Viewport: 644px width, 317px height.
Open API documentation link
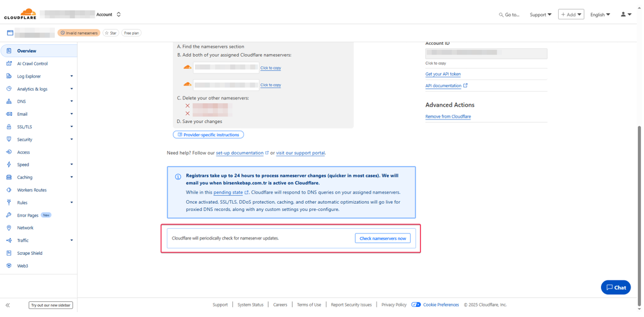click(x=446, y=86)
